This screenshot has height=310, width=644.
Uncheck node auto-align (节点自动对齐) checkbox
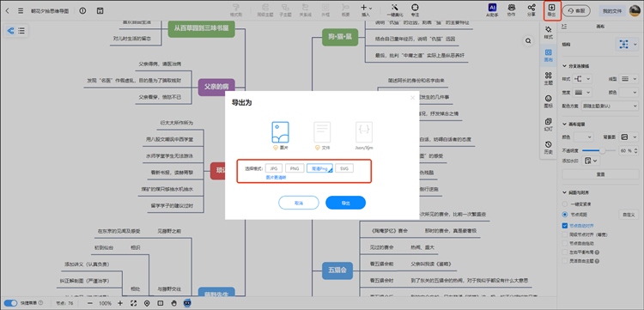(565, 226)
